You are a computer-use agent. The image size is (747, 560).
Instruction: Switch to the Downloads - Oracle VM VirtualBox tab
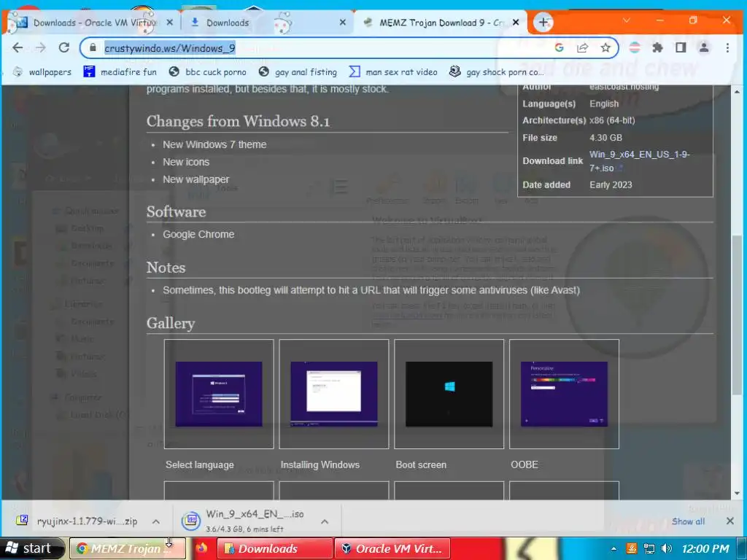(x=90, y=23)
